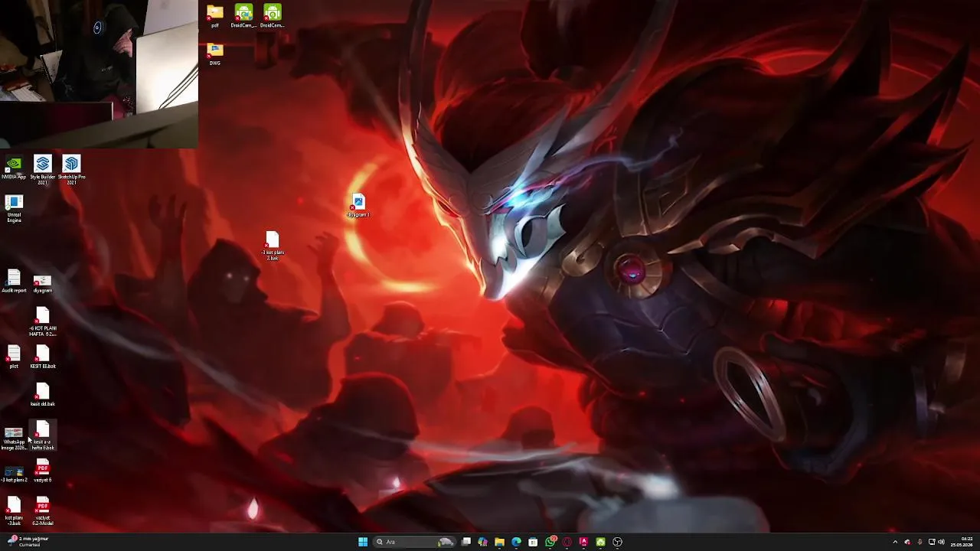Expand hidden system tray icons
This screenshot has width=980, height=551.
pos(895,542)
